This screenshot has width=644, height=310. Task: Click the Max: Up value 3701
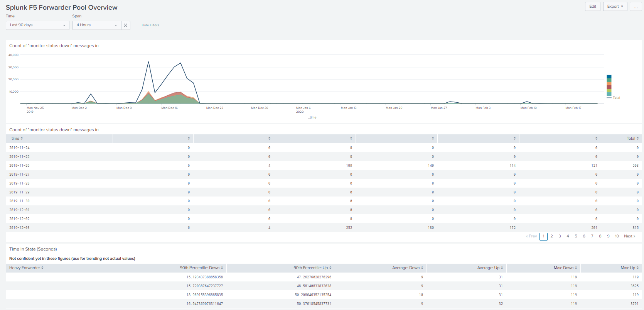(x=635, y=304)
